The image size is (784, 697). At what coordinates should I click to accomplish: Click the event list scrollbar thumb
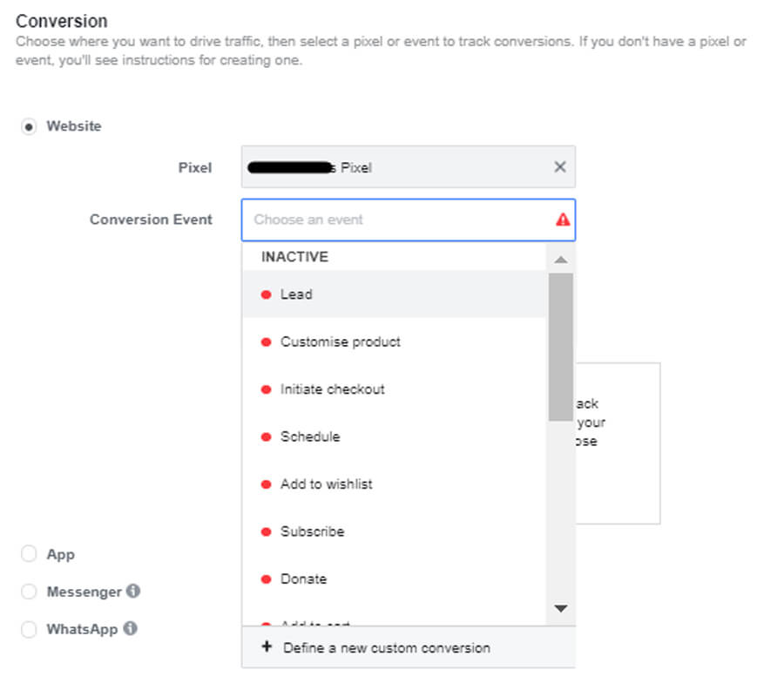560,347
